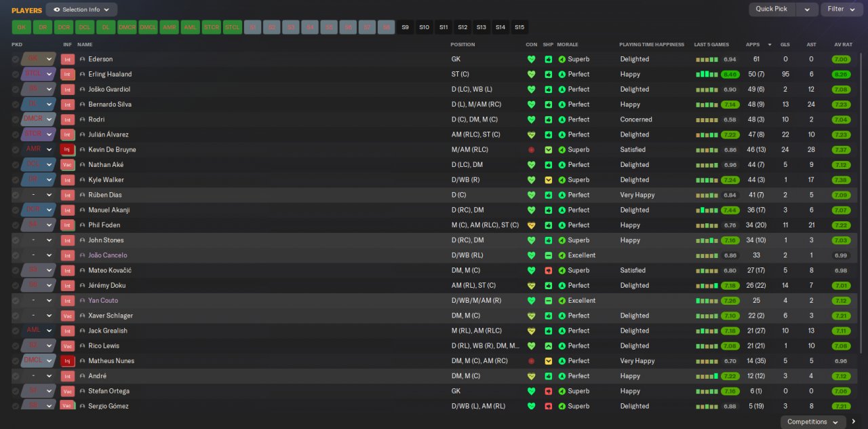The height and width of the screenshot is (429, 868).
Task: Click the profile icon beside Phil Foden
Action: [83, 225]
